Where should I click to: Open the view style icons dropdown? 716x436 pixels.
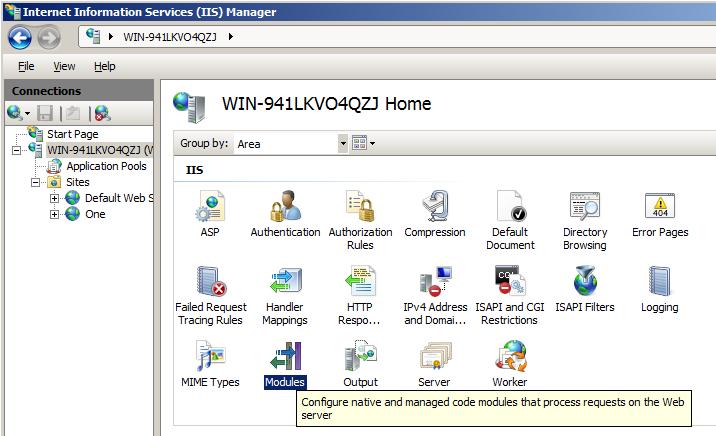point(363,143)
